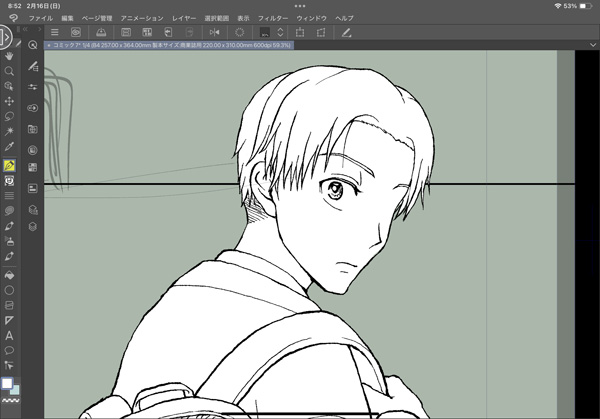Screen dimensions: 600x419
Task: Select the Move layer tool
Action: 9,102
